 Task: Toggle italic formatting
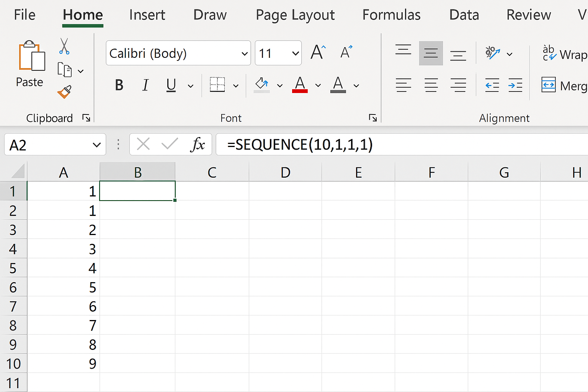click(145, 85)
